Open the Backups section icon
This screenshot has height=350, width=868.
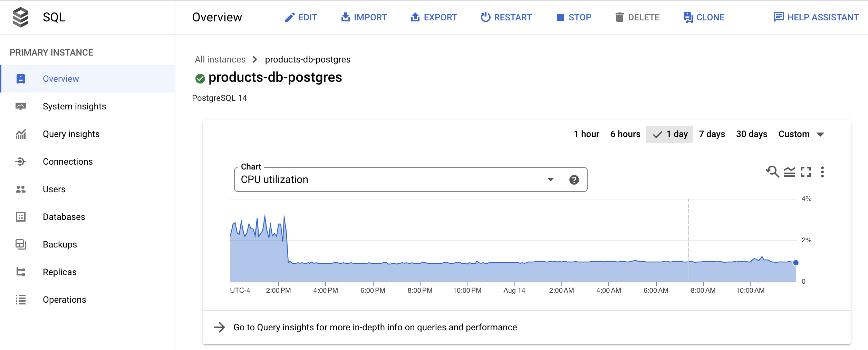pos(21,244)
